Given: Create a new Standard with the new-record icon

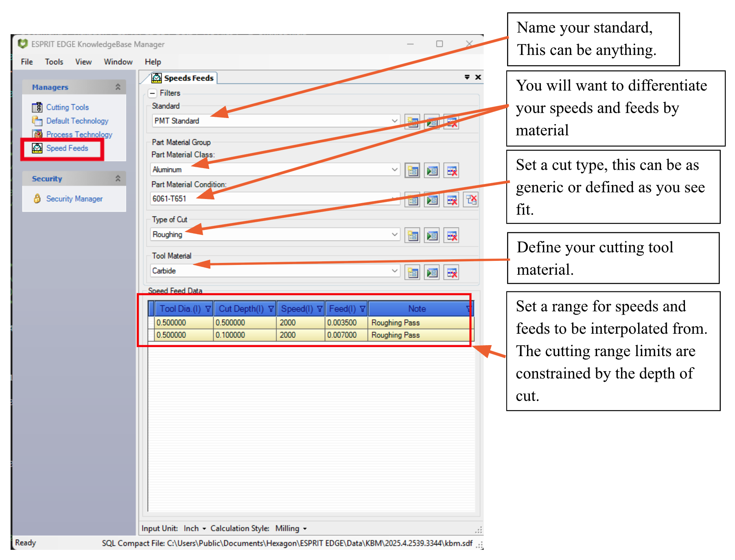Looking at the screenshot, I should pos(412,121).
